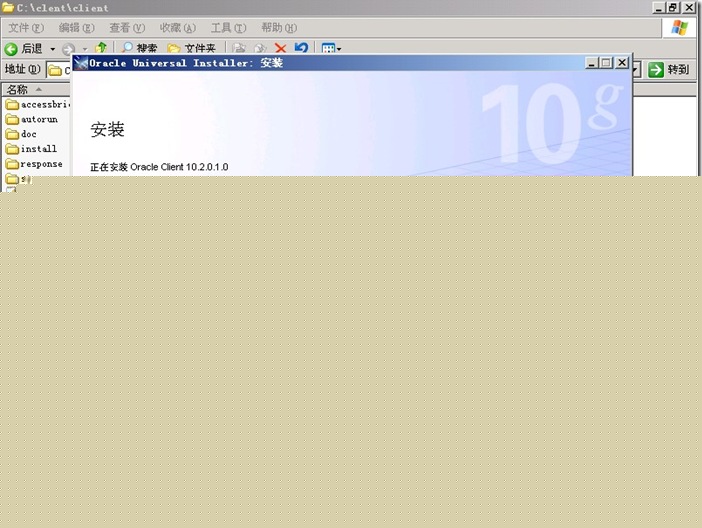
Task: Click the blue Undo arrow toolbar icon
Action: click(x=301, y=47)
